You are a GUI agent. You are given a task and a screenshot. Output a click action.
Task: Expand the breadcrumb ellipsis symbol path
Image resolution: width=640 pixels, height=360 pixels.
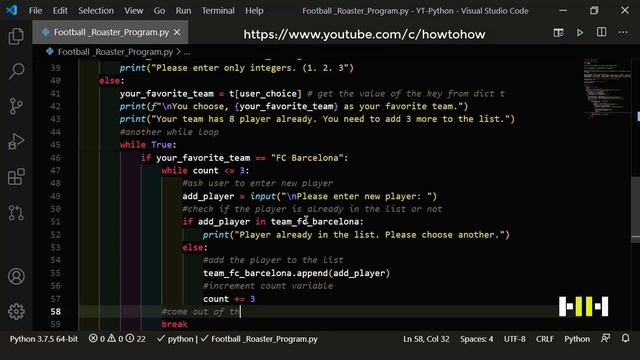point(187,52)
